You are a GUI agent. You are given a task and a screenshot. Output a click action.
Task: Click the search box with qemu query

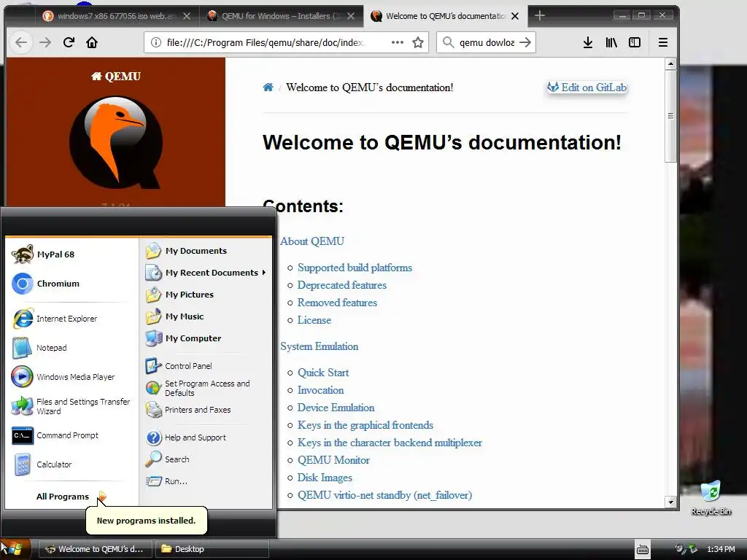[487, 42]
